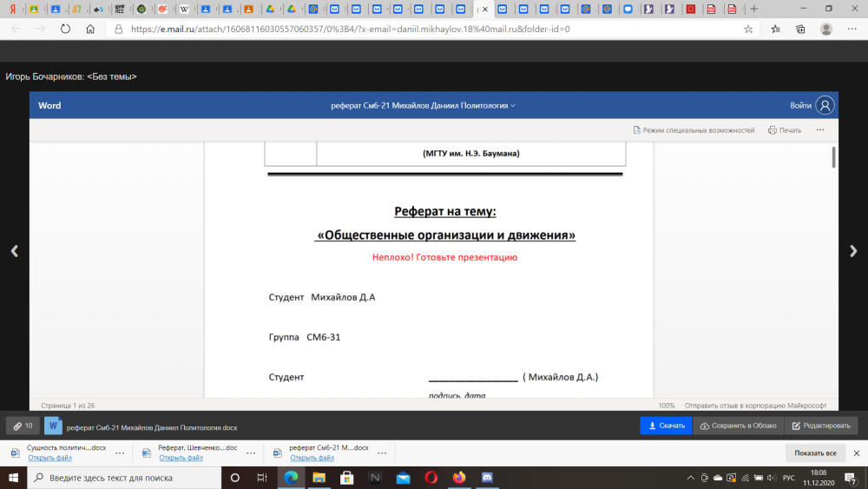Click the Войти sign-in profile icon

pos(825,105)
